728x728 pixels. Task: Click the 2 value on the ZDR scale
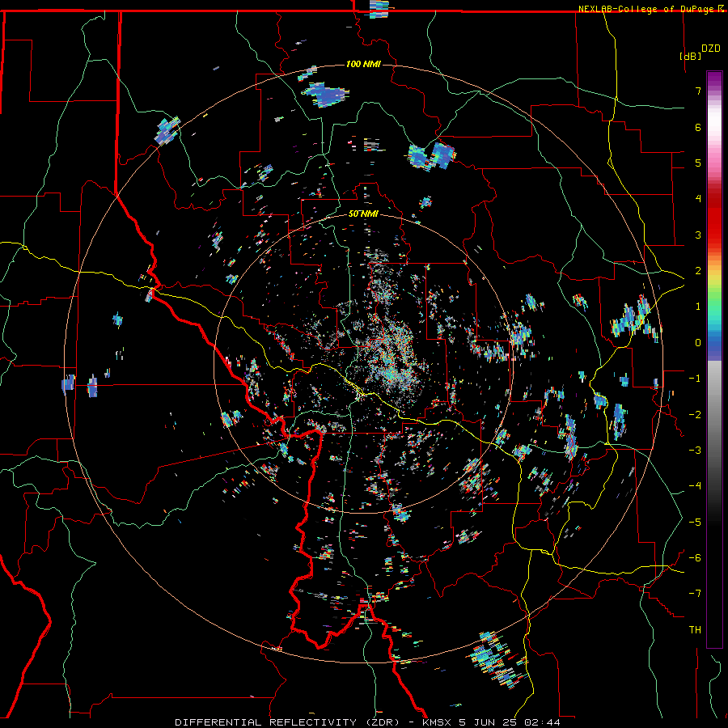point(698,271)
